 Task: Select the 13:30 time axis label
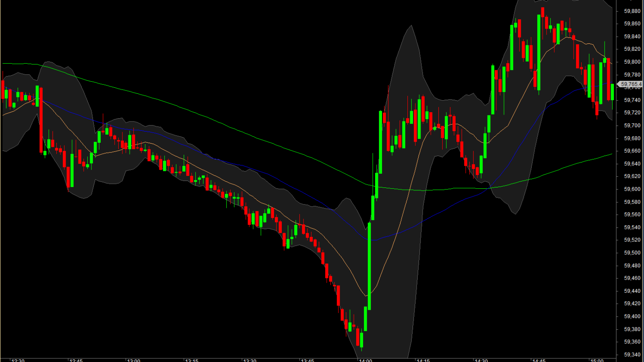250,360
